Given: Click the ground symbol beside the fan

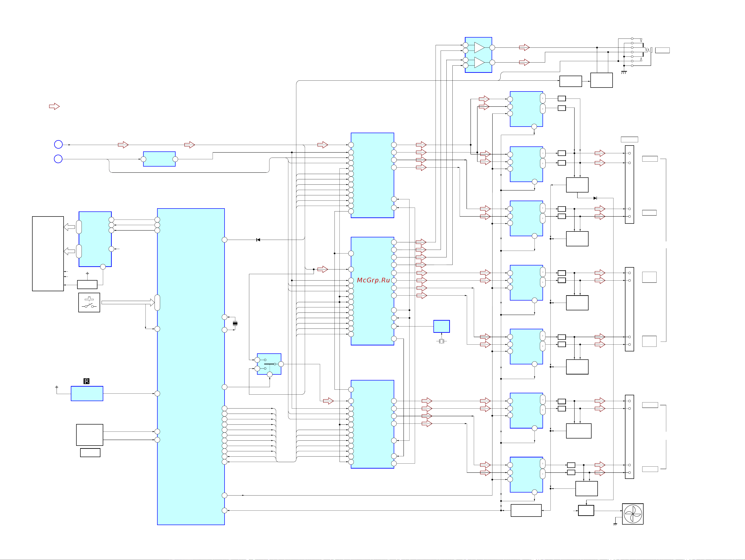Looking at the screenshot, I should pyautogui.click(x=615, y=524).
